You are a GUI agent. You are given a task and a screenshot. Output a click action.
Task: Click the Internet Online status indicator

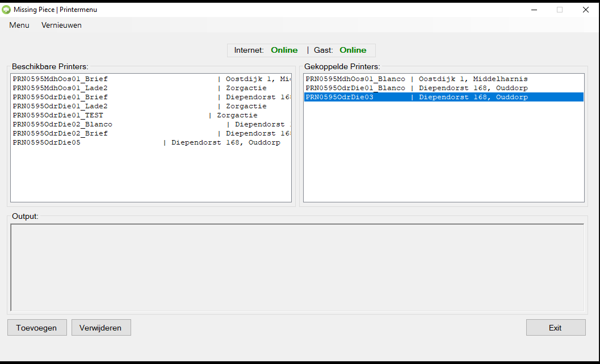point(284,50)
